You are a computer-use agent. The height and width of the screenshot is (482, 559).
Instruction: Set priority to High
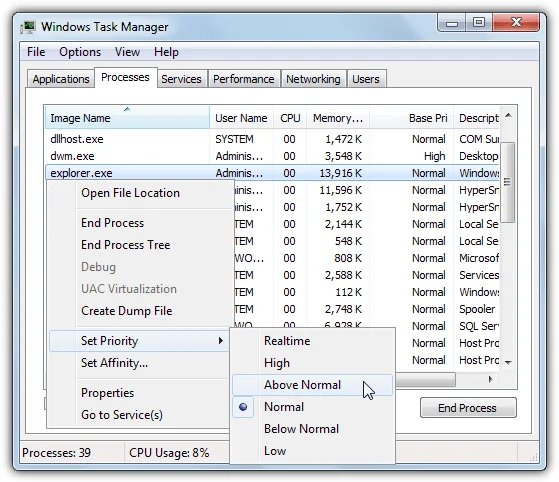pyautogui.click(x=312, y=363)
